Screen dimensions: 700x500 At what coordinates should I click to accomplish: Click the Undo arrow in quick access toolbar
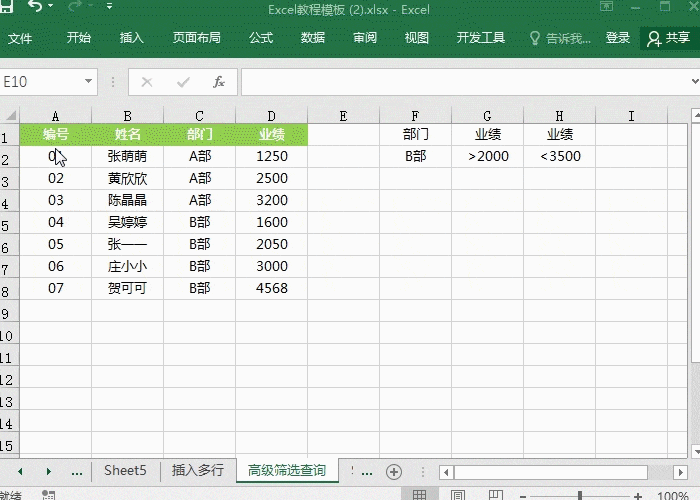pyautogui.click(x=35, y=8)
